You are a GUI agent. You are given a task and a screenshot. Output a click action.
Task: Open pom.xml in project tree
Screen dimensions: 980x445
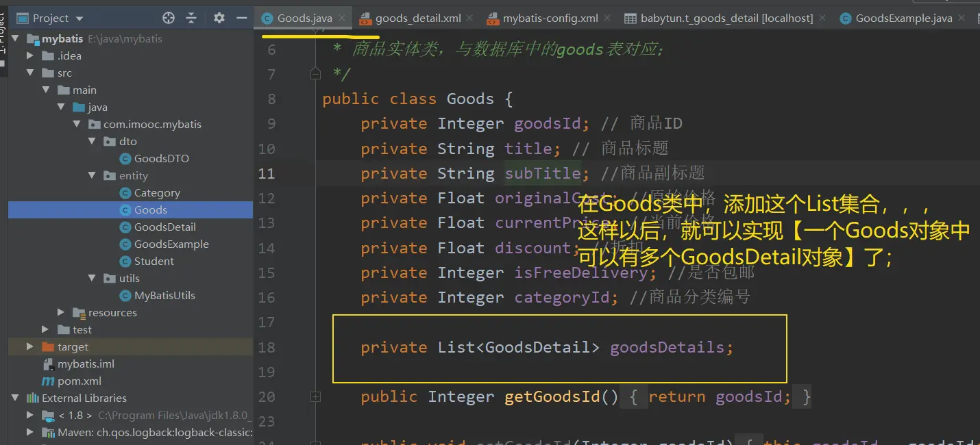tap(79, 381)
